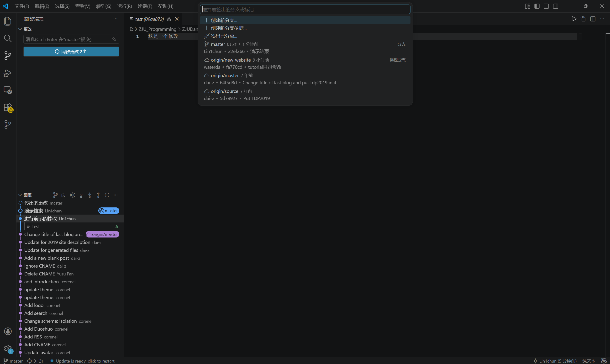Click the commit message input field

click(x=71, y=39)
